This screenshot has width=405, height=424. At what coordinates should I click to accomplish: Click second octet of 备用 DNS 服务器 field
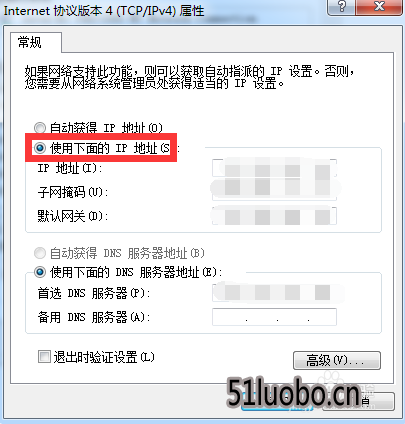pos(262,317)
